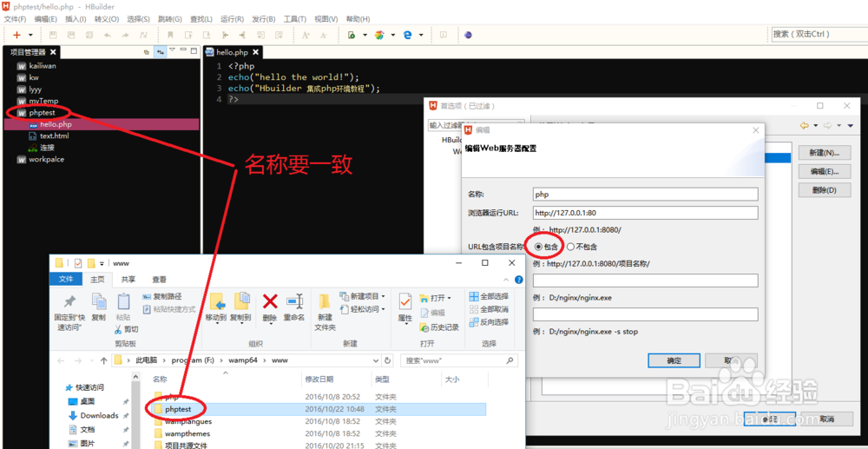Select the phptest project folder

tap(42, 112)
